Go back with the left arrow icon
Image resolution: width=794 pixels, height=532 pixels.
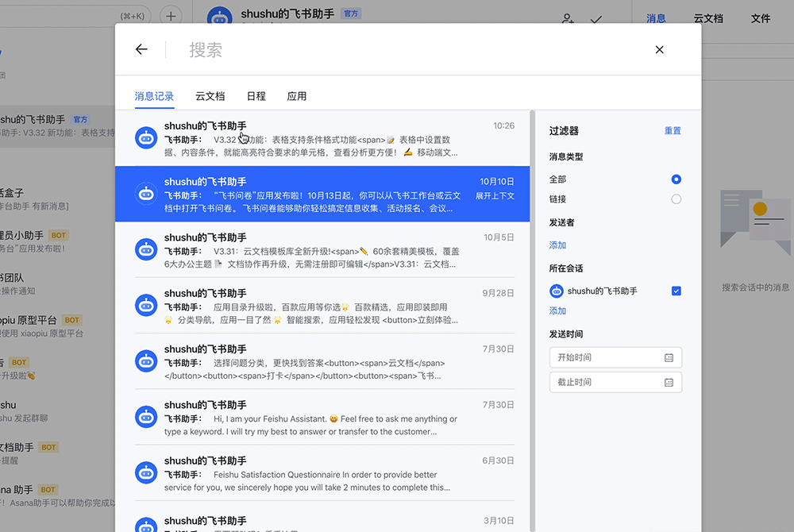(141, 49)
